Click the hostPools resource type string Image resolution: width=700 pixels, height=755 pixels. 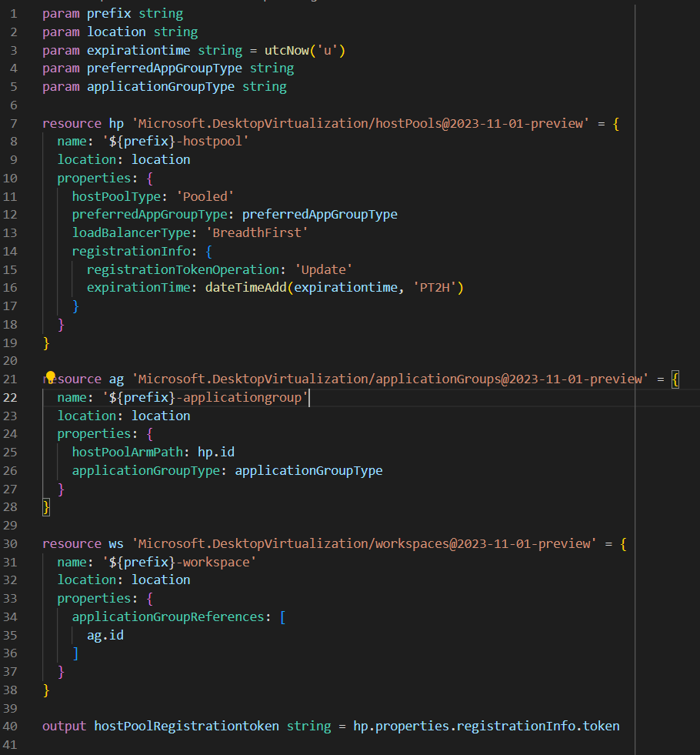(x=361, y=124)
